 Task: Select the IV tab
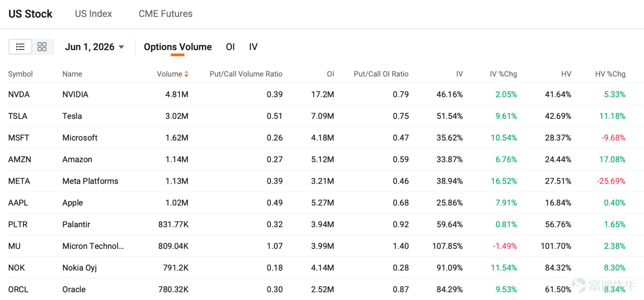click(x=253, y=47)
